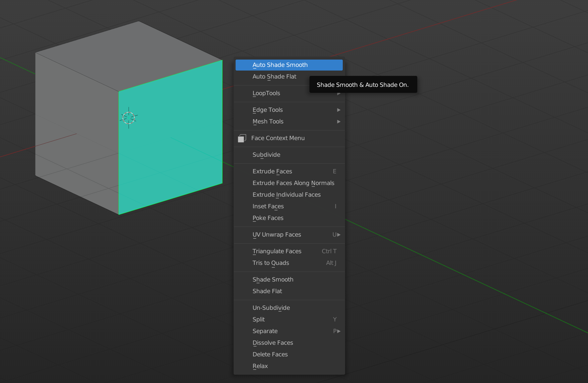Choose Inset Faces entry
The image size is (588, 383).
click(289, 206)
